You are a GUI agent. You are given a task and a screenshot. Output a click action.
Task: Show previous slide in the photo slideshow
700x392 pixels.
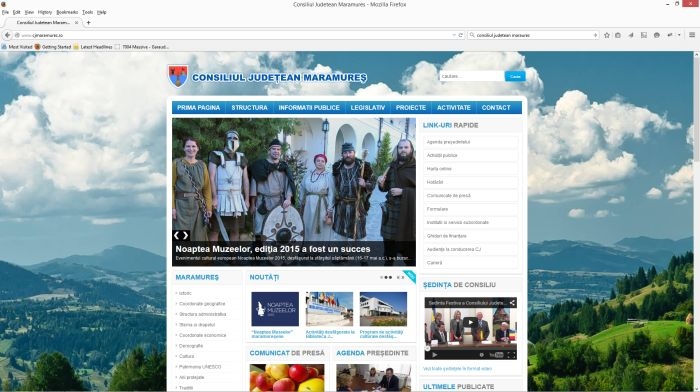pos(177,235)
